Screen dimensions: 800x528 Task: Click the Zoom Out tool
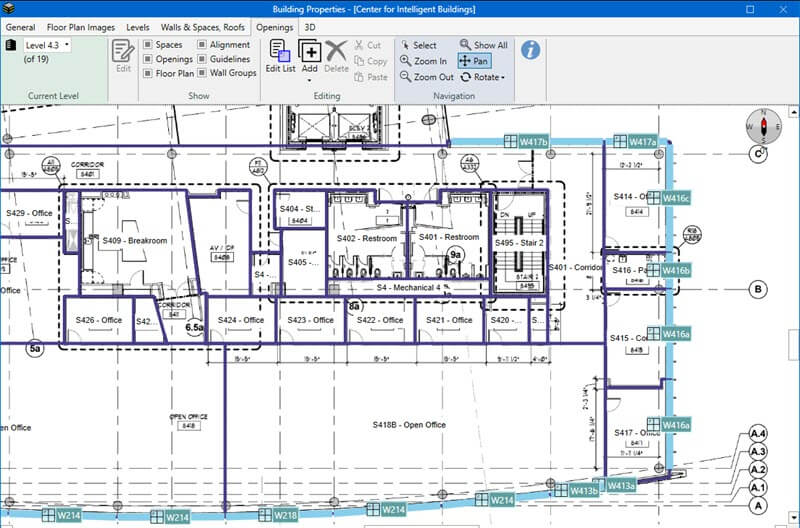coord(425,77)
